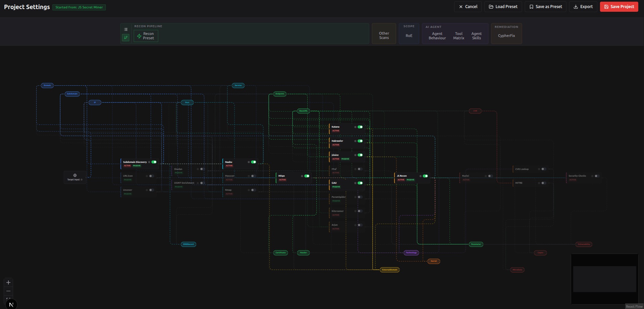The image size is (644, 309).
Task: Open settings gear for Nmap node
Action: [x=249, y=190]
